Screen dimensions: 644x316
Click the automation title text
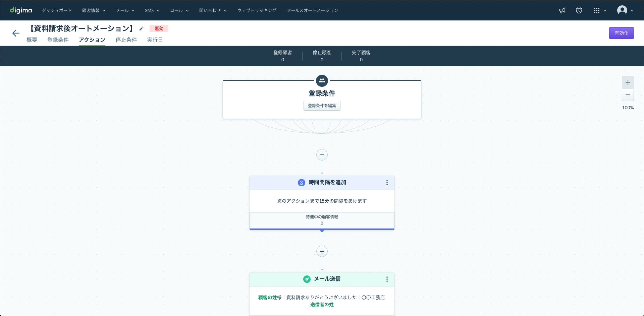pyautogui.click(x=82, y=28)
